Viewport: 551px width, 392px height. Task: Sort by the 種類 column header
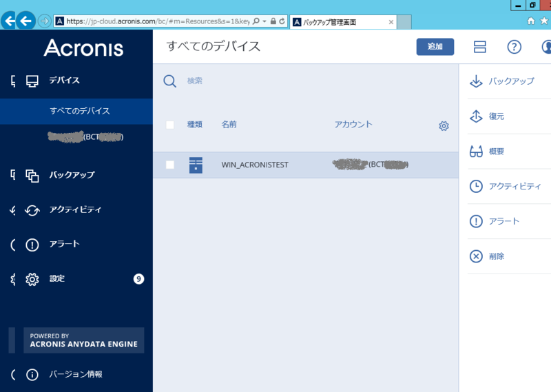[195, 125]
